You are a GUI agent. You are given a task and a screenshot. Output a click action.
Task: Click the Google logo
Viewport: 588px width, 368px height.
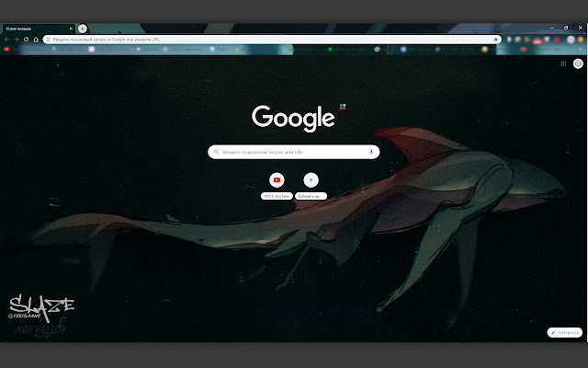pos(293,119)
